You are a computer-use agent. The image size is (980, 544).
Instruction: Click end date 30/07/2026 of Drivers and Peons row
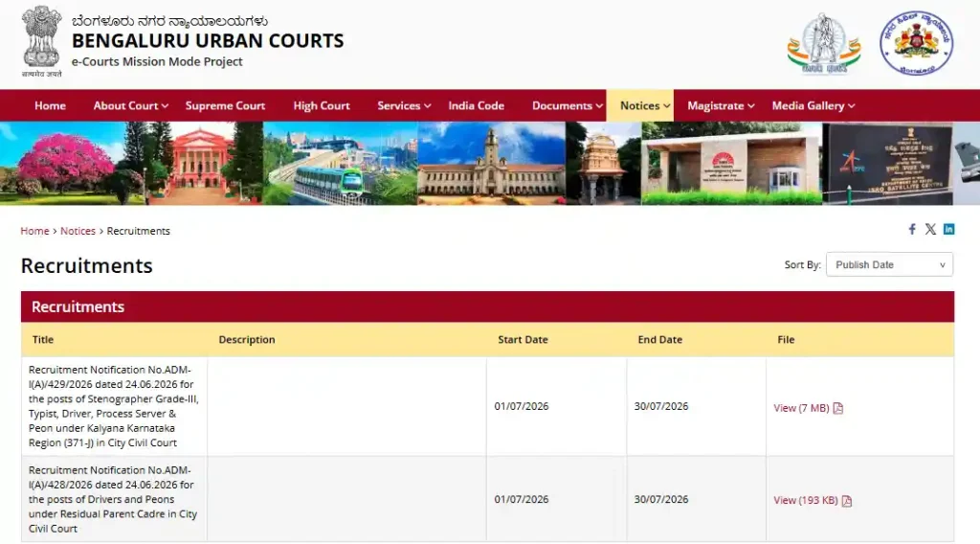pos(661,499)
